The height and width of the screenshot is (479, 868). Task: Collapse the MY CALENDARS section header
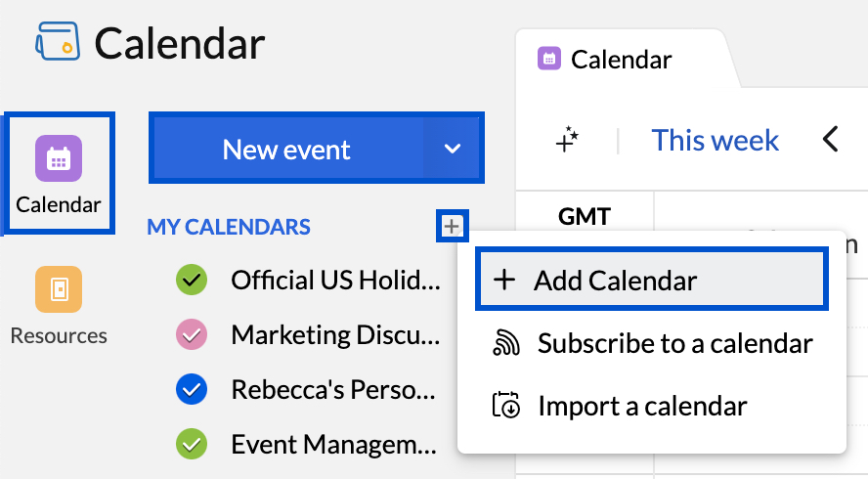point(229,228)
